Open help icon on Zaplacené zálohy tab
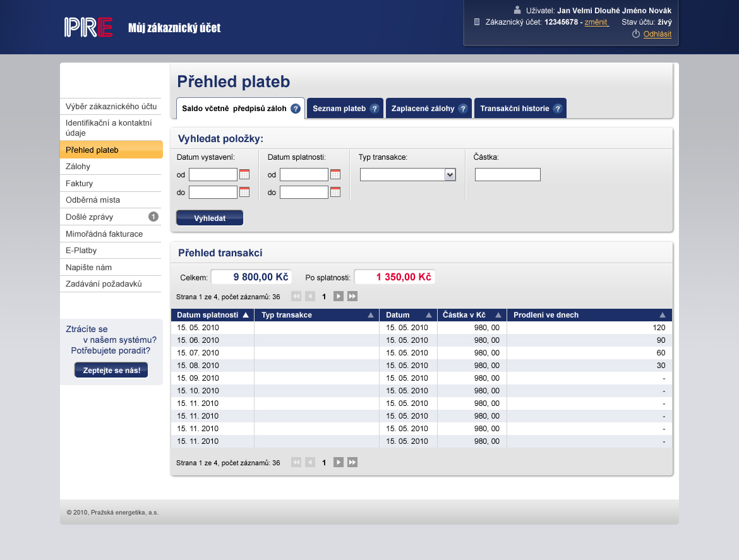This screenshot has width=739, height=560. coord(463,109)
